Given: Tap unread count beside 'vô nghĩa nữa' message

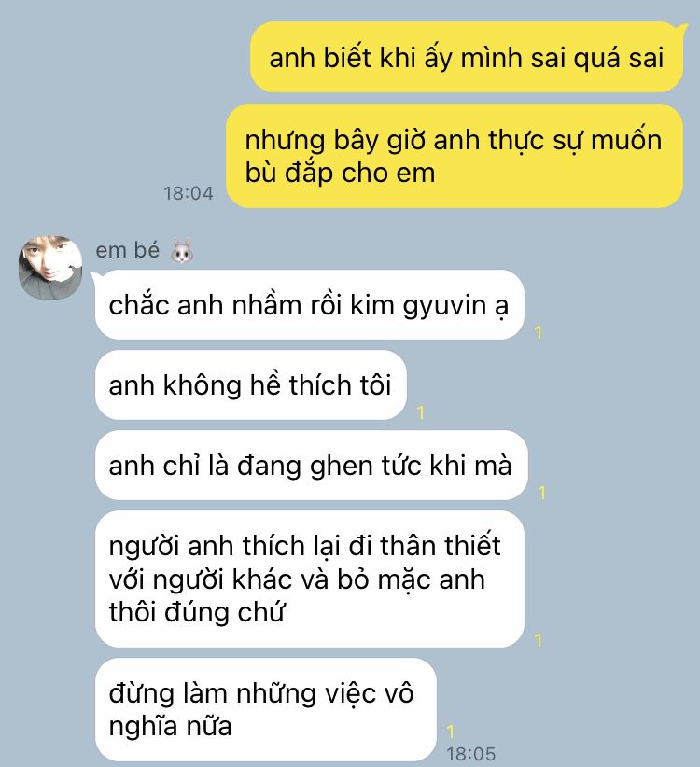Looking at the screenshot, I should click(451, 732).
